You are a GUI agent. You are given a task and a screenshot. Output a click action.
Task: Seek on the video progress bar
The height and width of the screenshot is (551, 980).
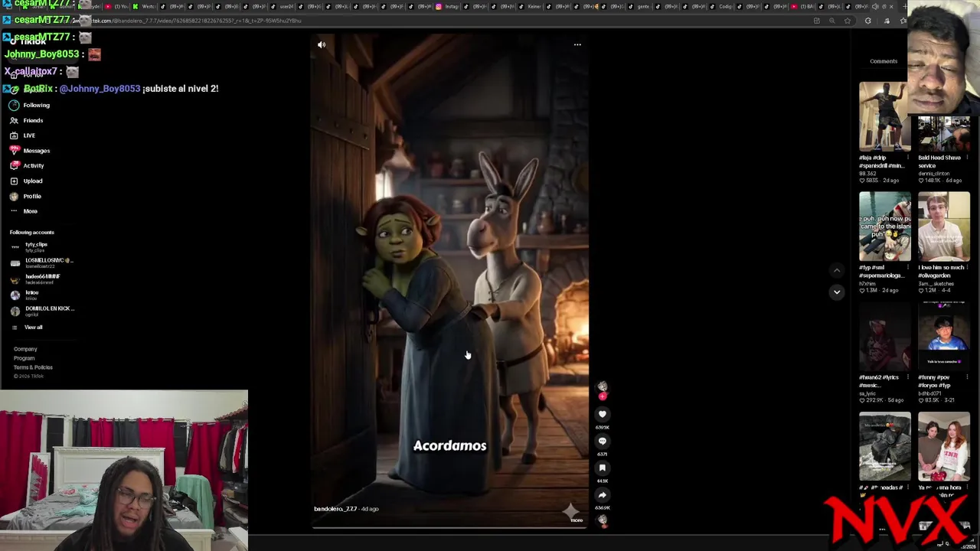450,527
